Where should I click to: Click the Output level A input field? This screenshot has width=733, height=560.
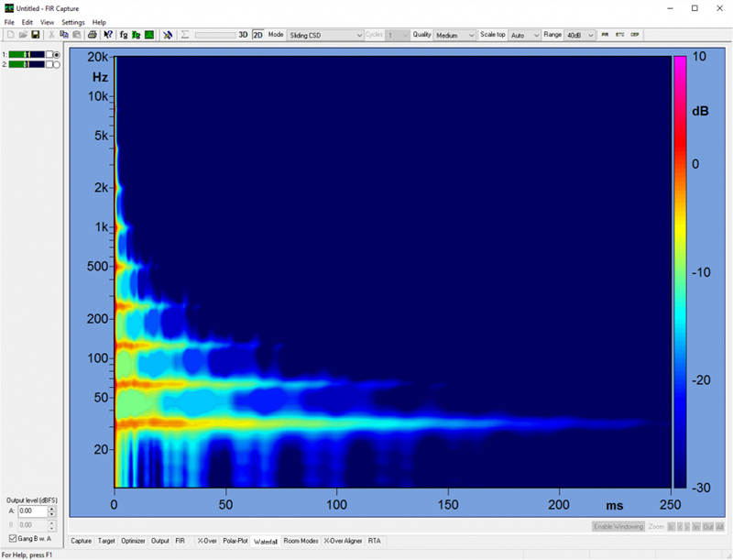pyautogui.click(x=33, y=511)
